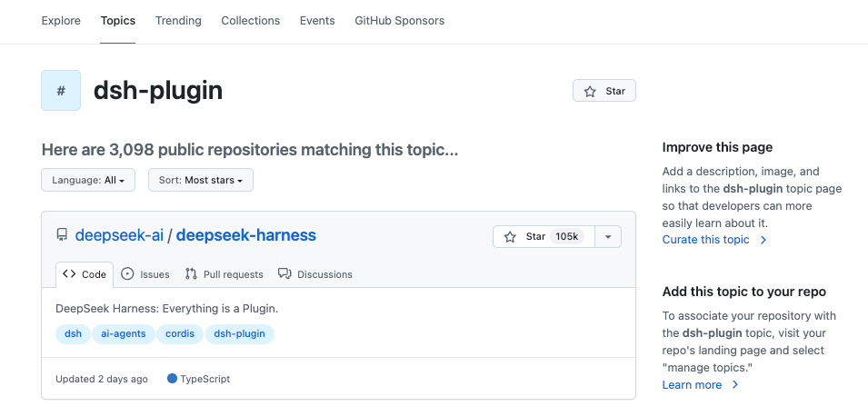View Pull requests of deepseek-harness

pos(224,274)
